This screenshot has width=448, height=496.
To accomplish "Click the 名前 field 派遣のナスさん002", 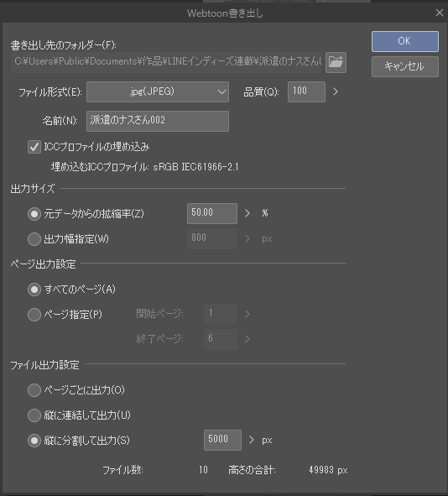I will [158, 121].
